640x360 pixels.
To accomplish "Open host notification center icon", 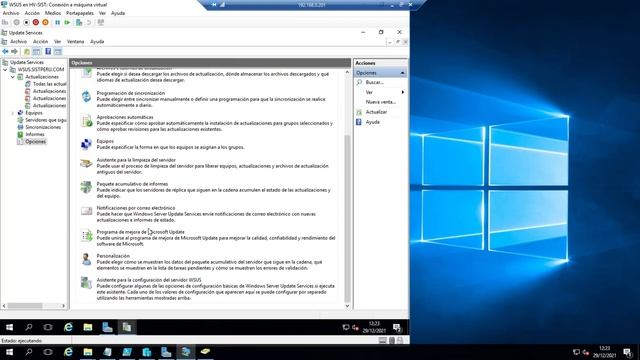I will [x=628, y=352].
